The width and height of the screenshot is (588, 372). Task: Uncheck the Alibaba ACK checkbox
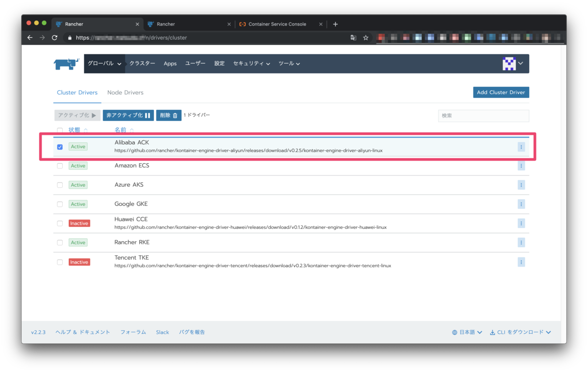pos(60,147)
